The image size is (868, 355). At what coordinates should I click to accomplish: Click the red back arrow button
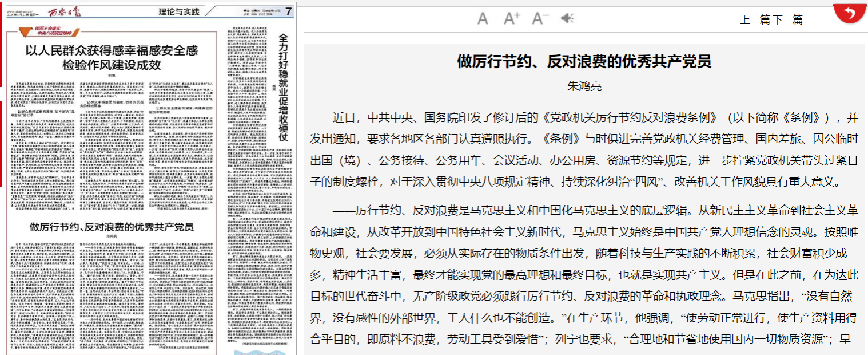click(x=850, y=14)
